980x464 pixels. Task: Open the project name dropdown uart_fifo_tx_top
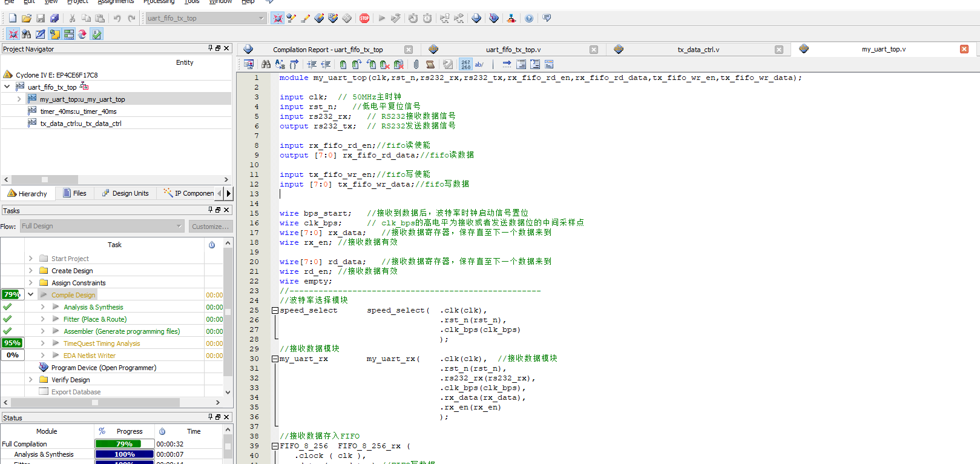coord(206,18)
